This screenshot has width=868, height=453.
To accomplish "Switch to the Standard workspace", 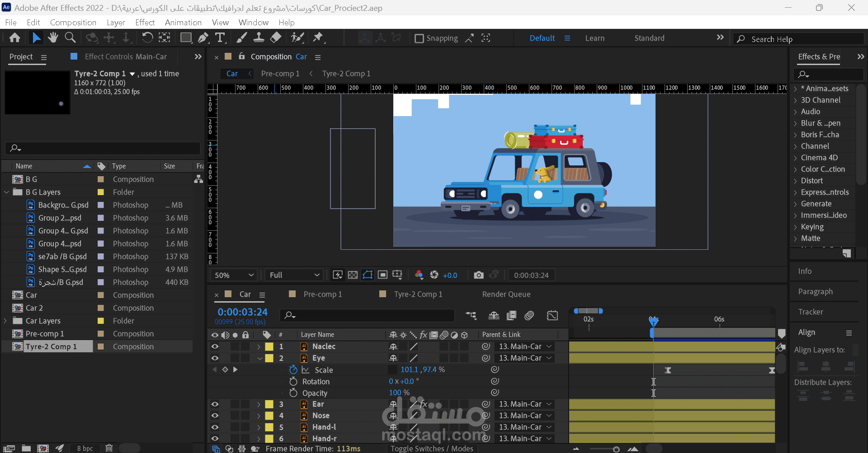I will (x=649, y=38).
